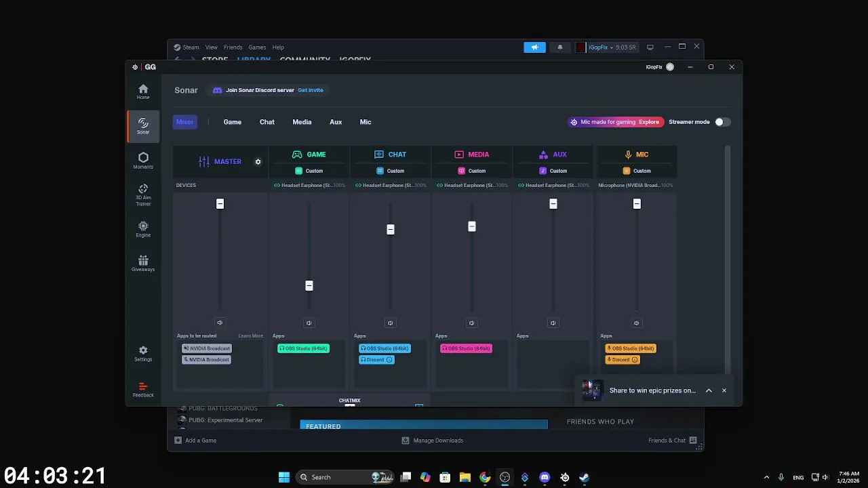Open Moments in the sidebar
This screenshot has height=488, width=868.
(x=143, y=161)
